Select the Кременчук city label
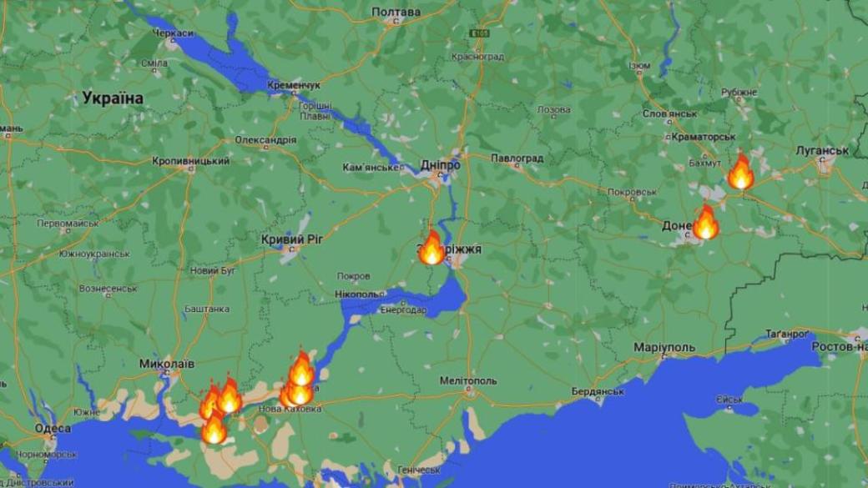The image size is (868, 488). coord(294,85)
